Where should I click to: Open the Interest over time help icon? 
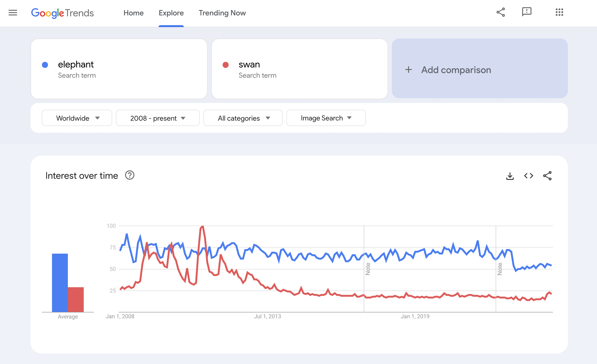tap(130, 175)
